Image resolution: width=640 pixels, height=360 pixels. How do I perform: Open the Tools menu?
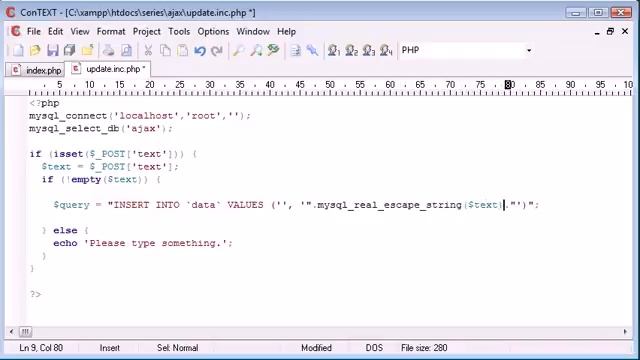pyautogui.click(x=179, y=31)
